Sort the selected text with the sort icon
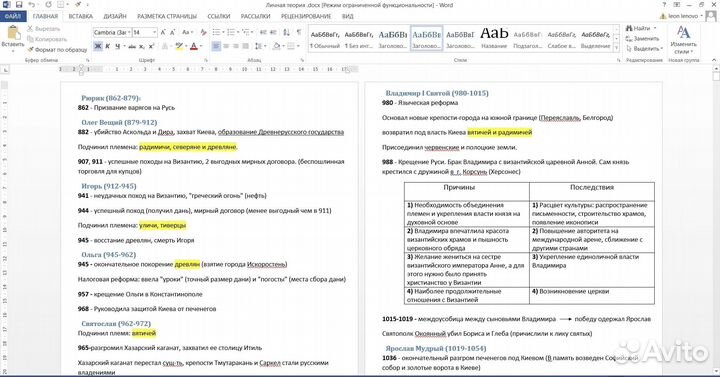The image size is (720, 377). click(x=287, y=33)
